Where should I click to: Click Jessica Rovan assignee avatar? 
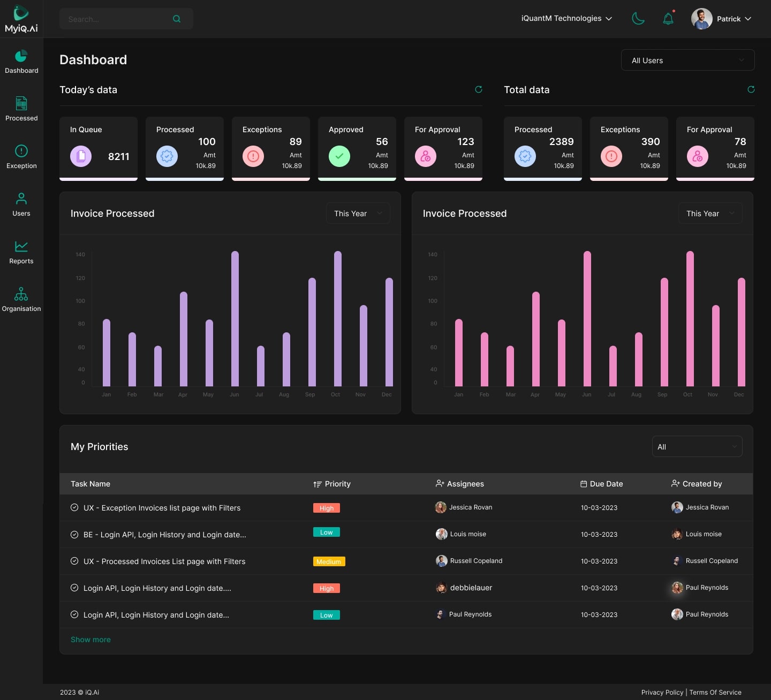coord(441,507)
